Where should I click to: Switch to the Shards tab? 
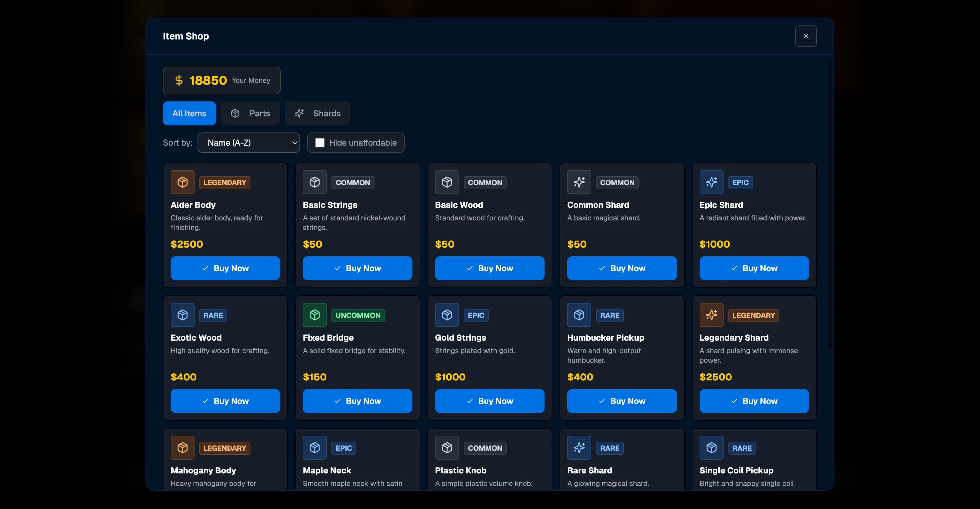click(317, 113)
